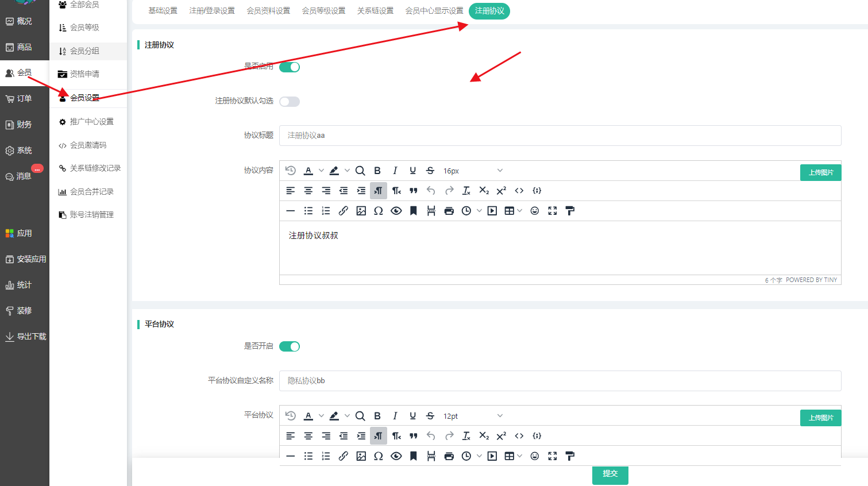Turn off the 是否开启 switch
Screen dimensions: 868x486
290,346
